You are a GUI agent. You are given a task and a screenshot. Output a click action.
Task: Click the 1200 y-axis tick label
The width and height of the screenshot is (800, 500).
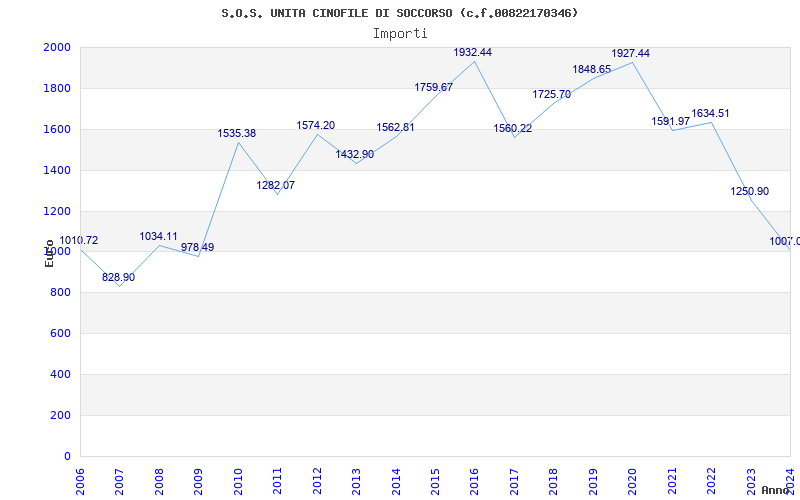[x=57, y=211]
